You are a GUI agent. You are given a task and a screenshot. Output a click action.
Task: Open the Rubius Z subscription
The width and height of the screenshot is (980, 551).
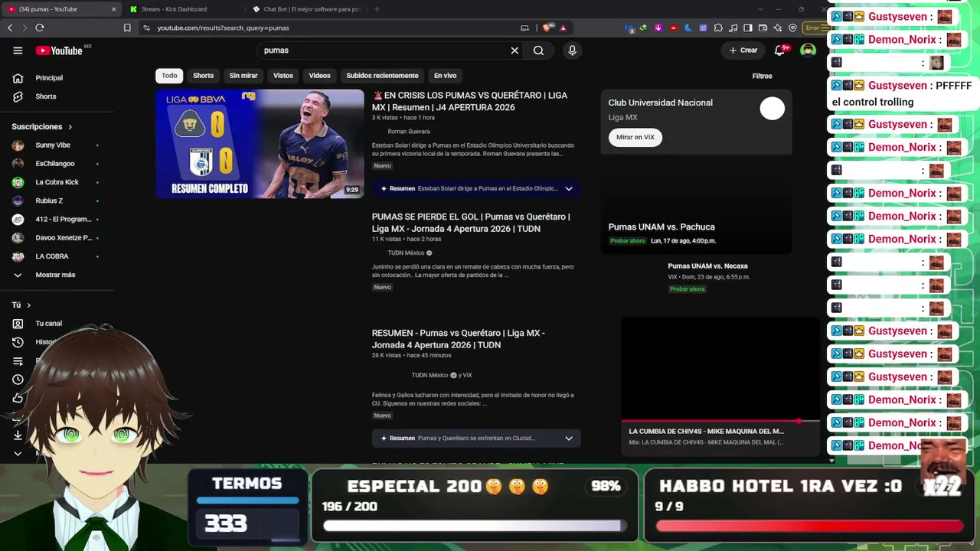coord(49,201)
